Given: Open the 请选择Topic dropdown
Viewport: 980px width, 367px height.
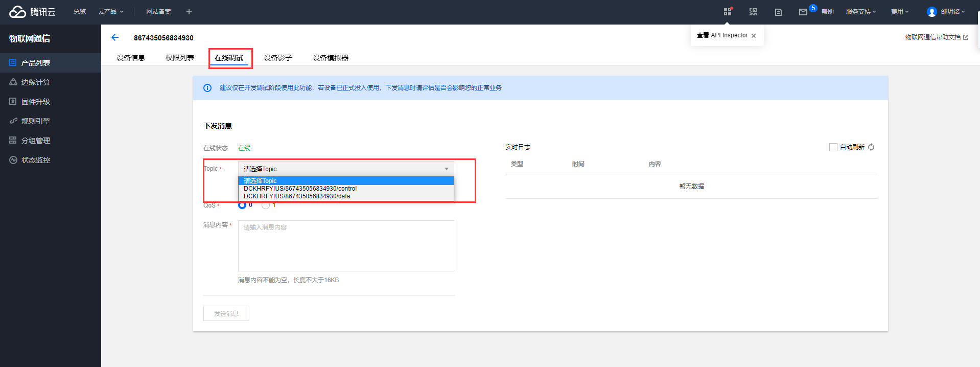Looking at the screenshot, I should [x=346, y=169].
